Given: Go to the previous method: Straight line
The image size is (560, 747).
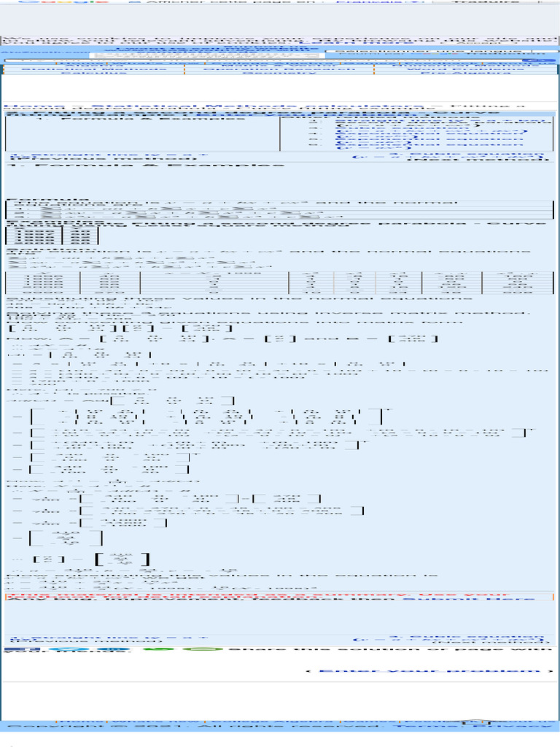Looking at the screenshot, I should [x=108, y=156].
